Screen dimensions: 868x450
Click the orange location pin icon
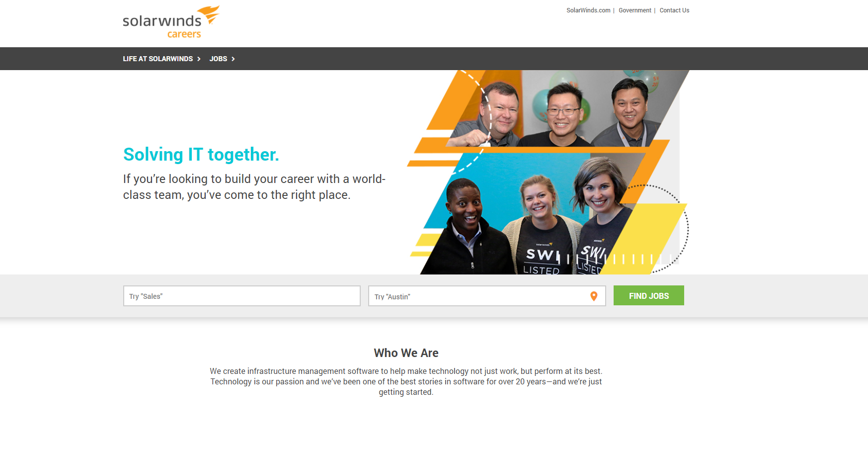pos(594,296)
